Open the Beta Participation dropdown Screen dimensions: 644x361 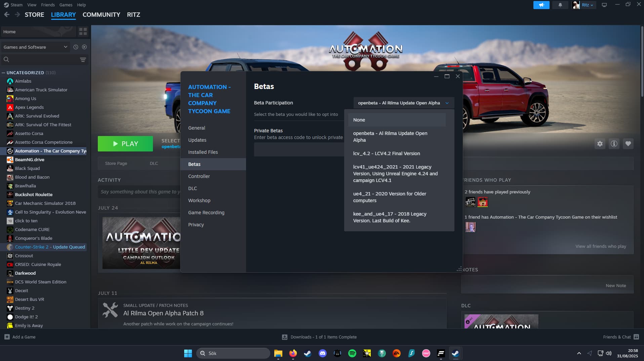click(403, 103)
